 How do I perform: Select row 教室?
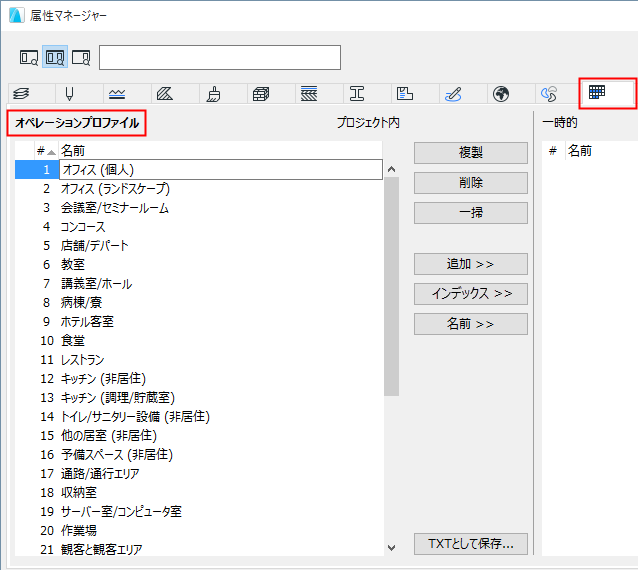click(199, 264)
